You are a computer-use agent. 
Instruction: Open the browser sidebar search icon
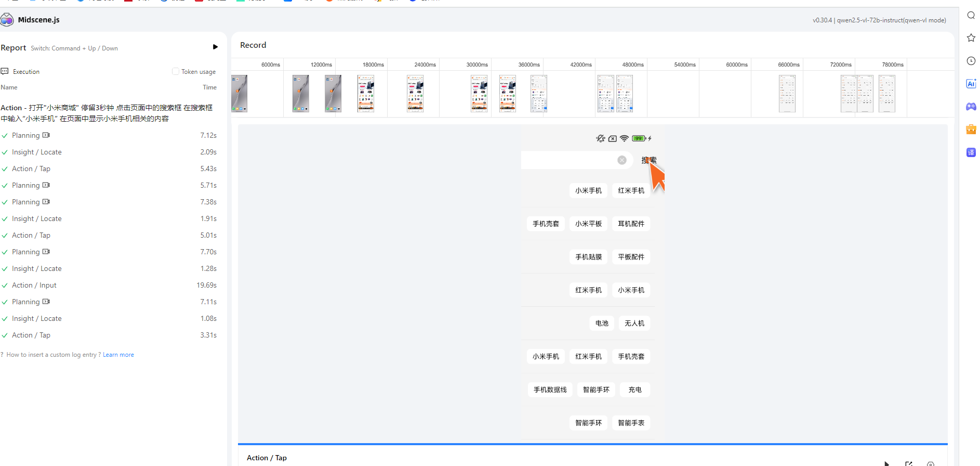click(971, 15)
